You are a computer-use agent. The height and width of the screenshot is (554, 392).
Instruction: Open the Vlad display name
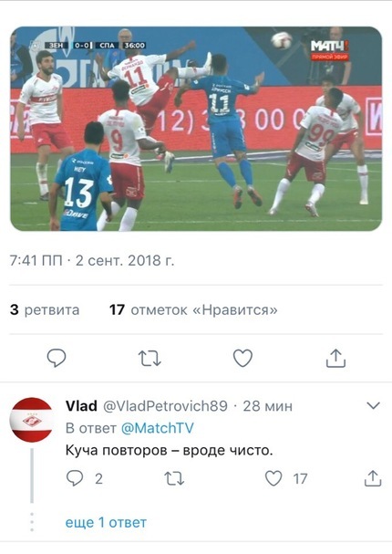click(81, 406)
